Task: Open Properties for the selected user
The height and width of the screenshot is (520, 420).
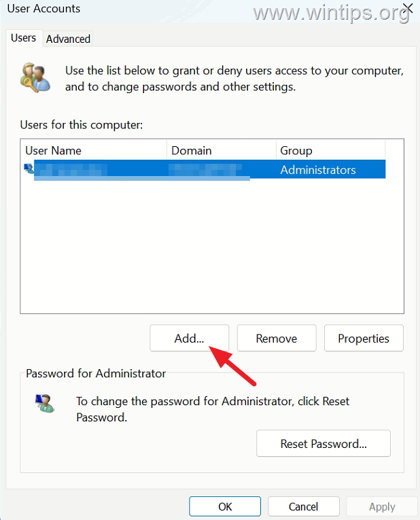Action: coord(364,338)
